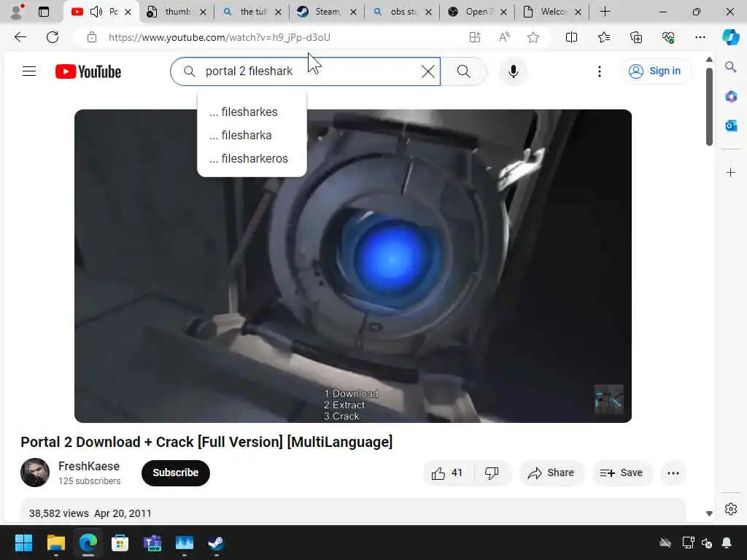This screenshot has width=747, height=560.
Task: Start voice search with the microphone
Action: (513, 71)
